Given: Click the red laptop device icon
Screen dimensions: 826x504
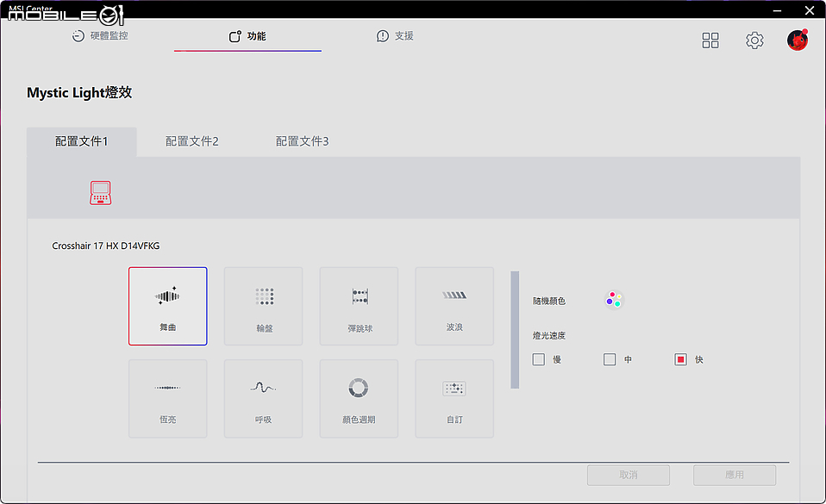Looking at the screenshot, I should tap(100, 192).
